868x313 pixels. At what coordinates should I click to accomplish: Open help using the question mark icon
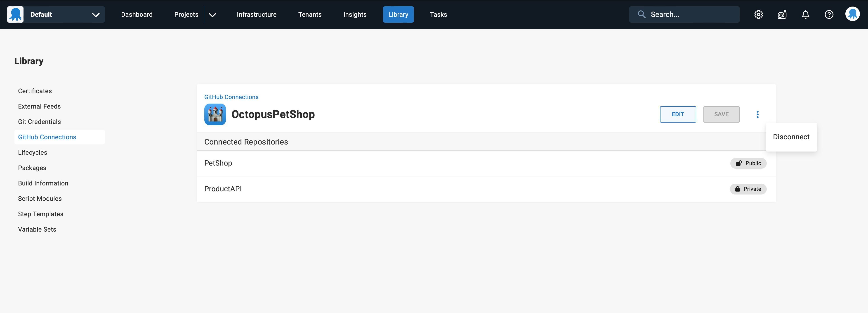click(x=829, y=14)
